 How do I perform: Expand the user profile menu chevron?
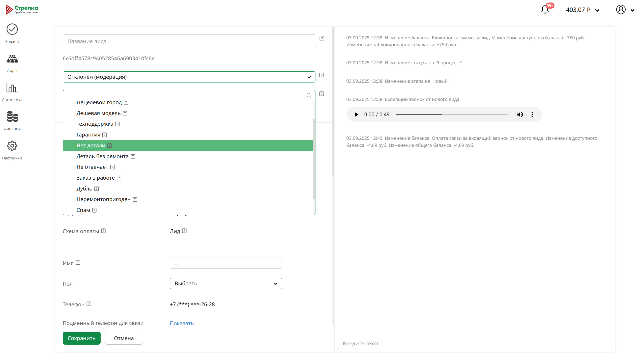[x=632, y=10]
